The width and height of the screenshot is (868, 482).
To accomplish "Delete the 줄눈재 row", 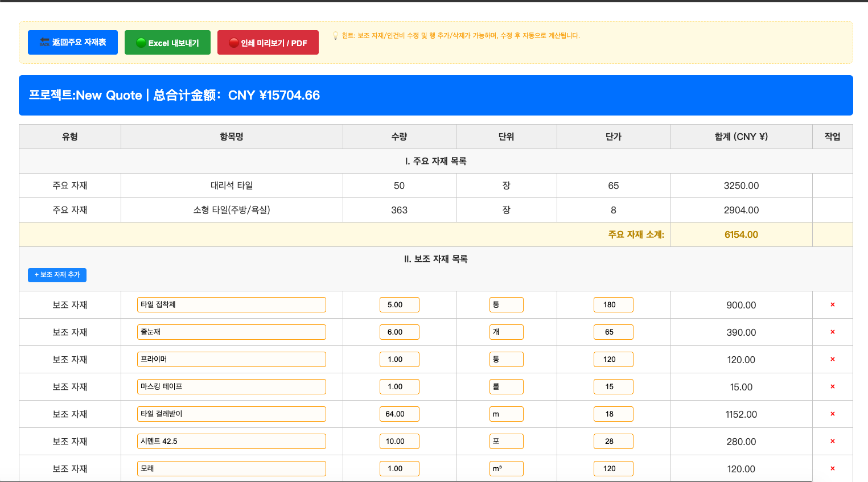I will [832, 332].
